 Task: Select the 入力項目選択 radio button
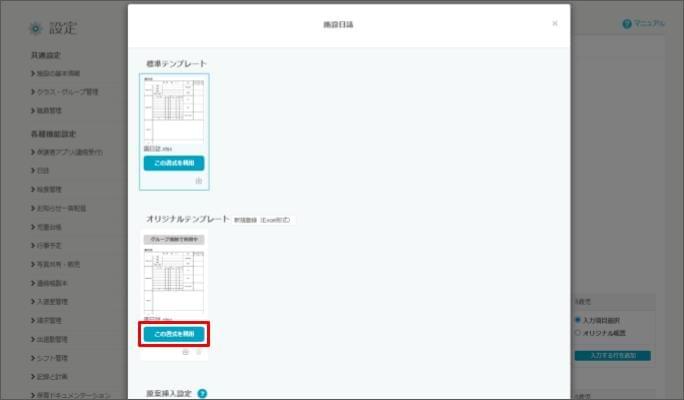tap(578, 320)
